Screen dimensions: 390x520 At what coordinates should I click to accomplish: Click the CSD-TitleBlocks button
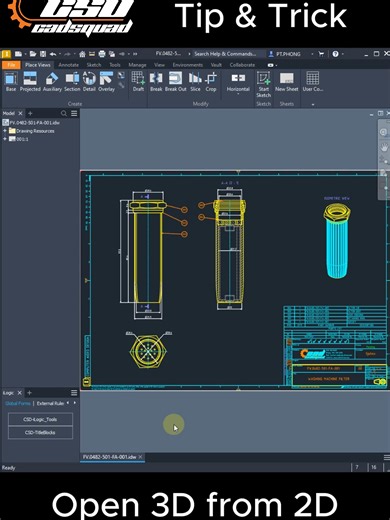coord(40,432)
